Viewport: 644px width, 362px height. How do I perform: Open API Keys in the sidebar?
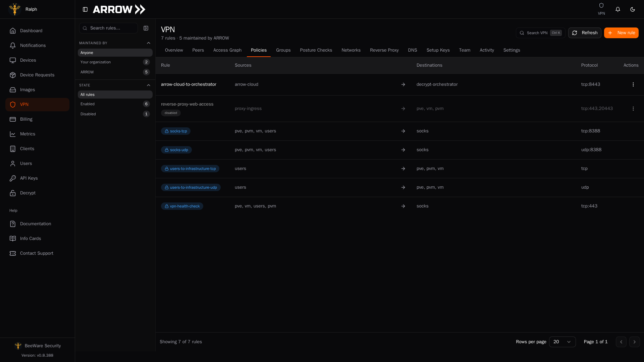click(37, 178)
